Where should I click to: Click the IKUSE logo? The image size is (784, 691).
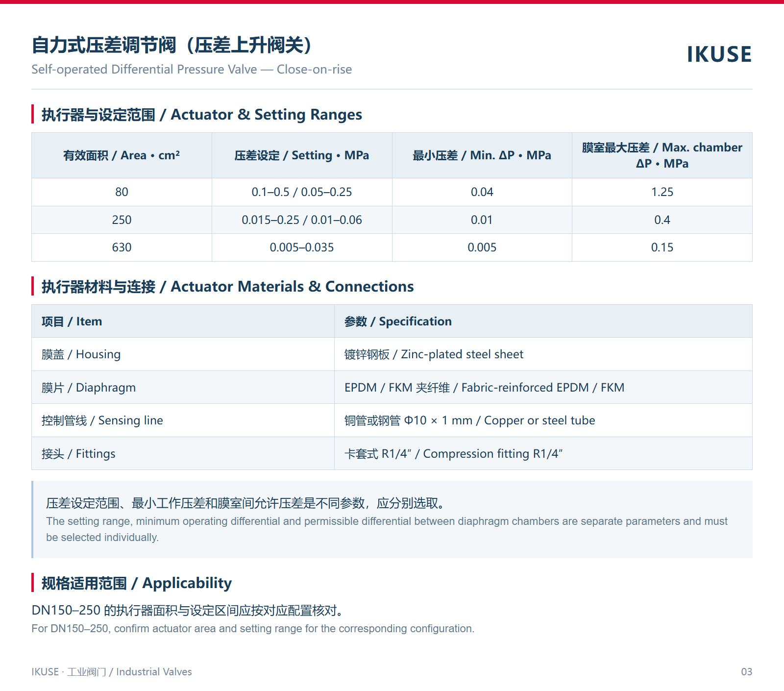pyautogui.click(x=719, y=54)
